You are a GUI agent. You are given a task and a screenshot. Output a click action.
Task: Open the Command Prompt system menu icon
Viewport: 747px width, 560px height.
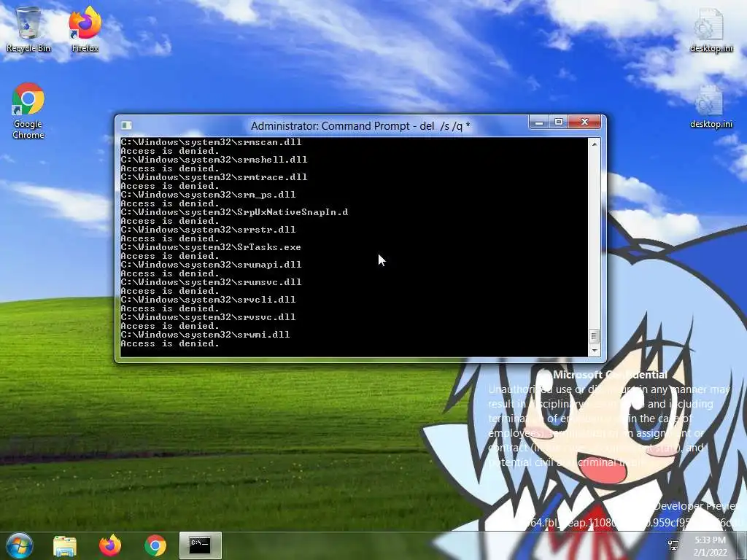[126, 125]
